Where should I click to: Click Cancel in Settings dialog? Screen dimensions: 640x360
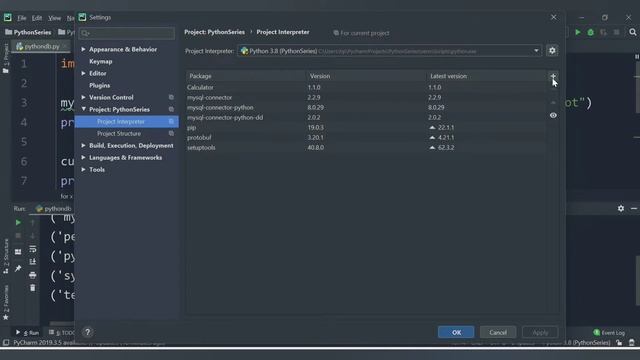point(498,332)
